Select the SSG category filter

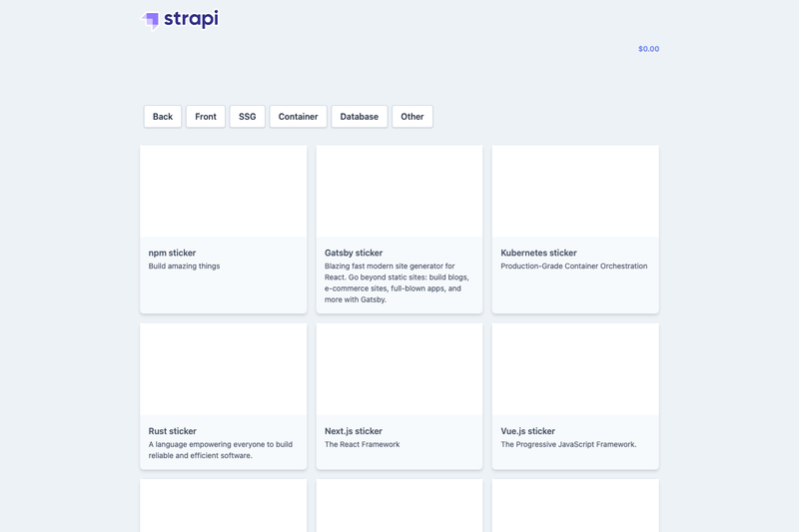click(247, 117)
